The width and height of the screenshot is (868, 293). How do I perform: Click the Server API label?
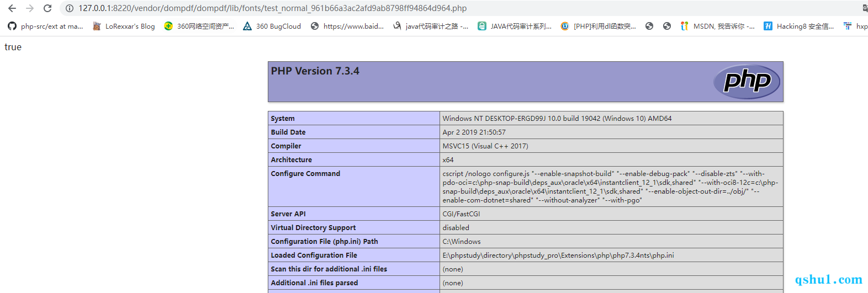click(288, 214)
